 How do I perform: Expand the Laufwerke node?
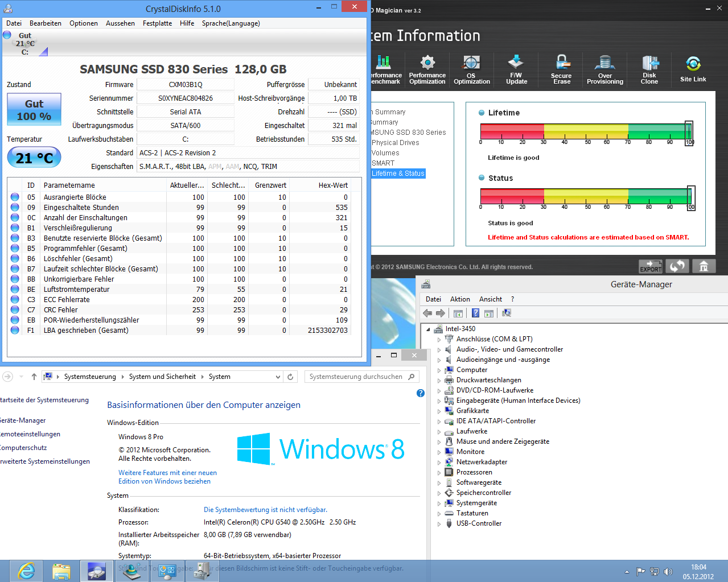point(439,432)
